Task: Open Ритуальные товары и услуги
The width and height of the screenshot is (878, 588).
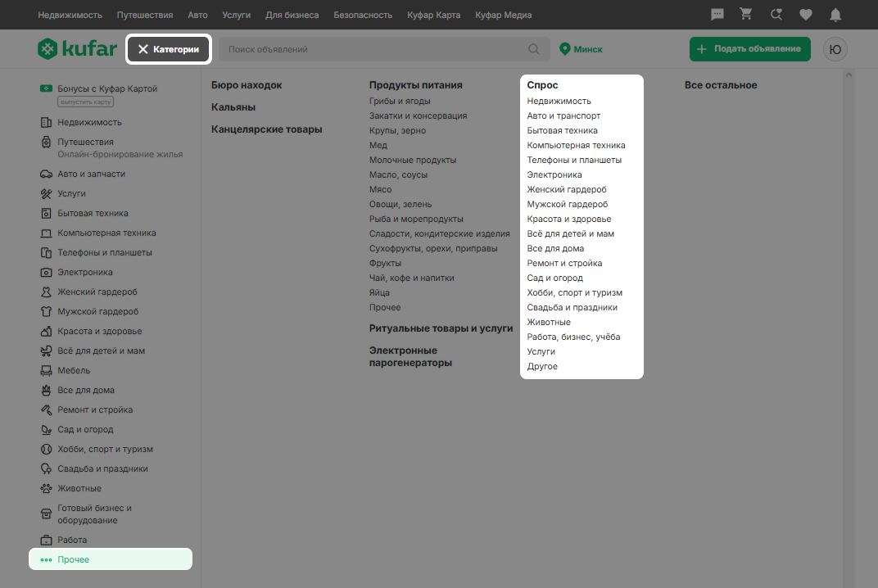Action: click(441, 328)
